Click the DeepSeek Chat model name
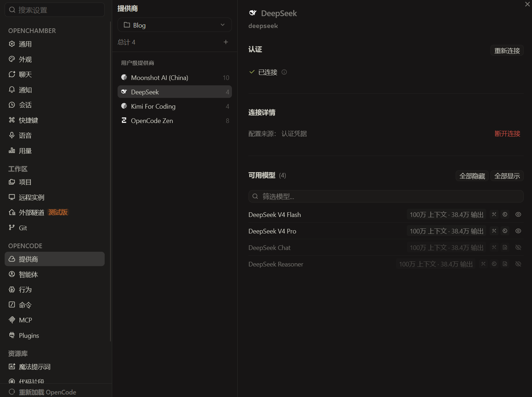The image size is (532, 397). click(270, 248)
